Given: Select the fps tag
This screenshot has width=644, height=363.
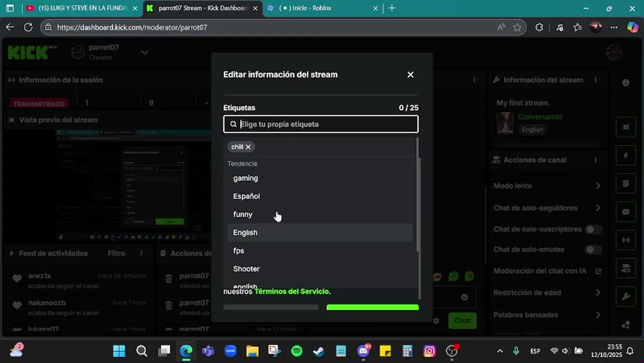Looking at the screenshot, I should coord(319,251).
